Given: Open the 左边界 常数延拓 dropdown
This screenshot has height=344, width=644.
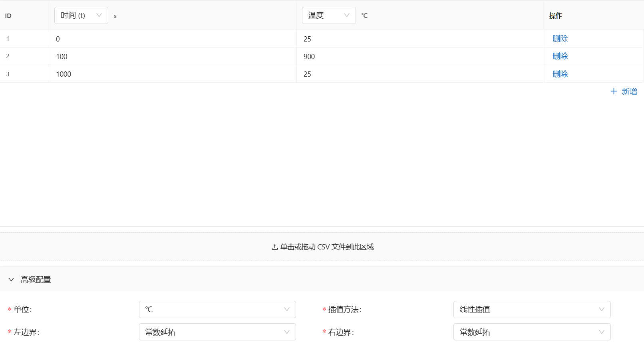Looking at the screenshot, I should [217, 332].
